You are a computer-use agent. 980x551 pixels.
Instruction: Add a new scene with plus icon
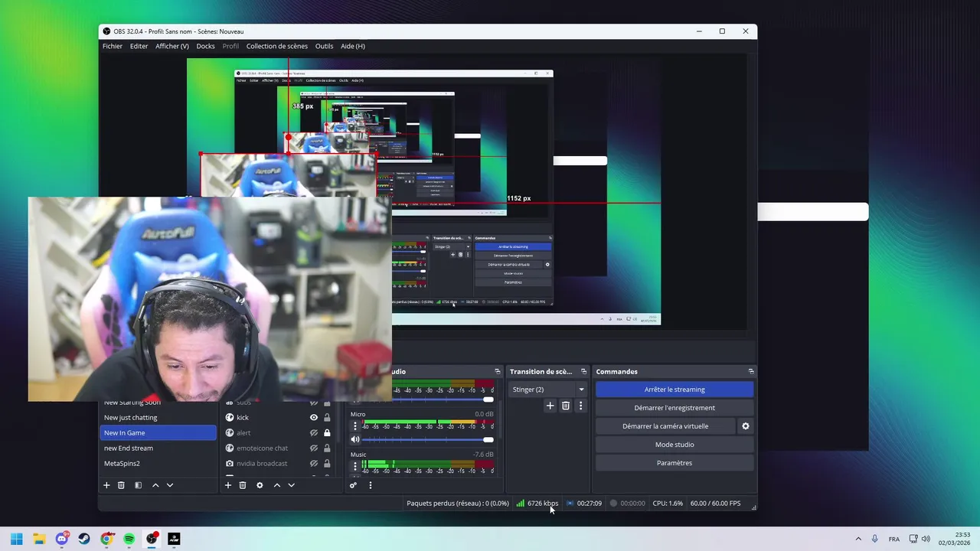[106, 485]
